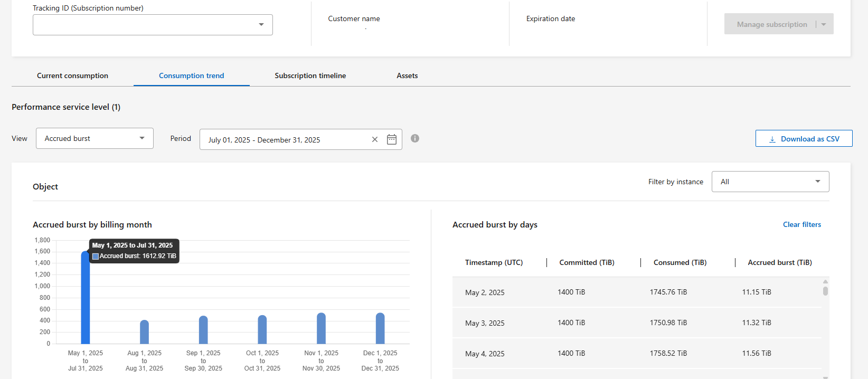Expand the Manage subscription arrow menu
The height and width of the screenshot is (379, 868).
[824, 24]
